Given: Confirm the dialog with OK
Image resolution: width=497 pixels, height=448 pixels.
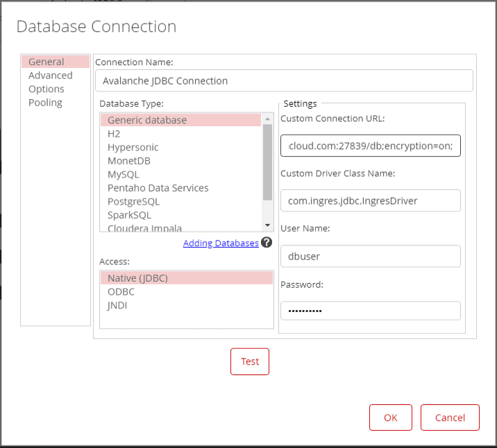Looking at the screenshot, I should pyautogui.click(x=391, y=417).
